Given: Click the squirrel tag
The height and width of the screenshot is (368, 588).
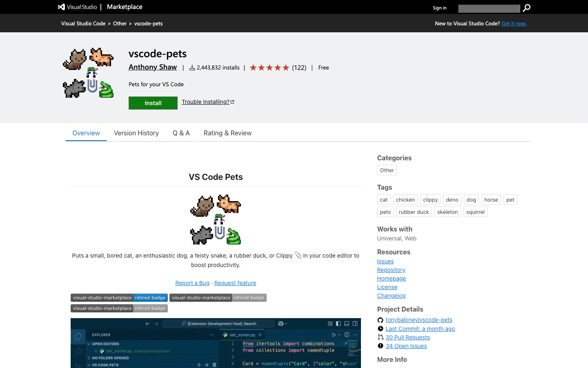Looking at the screenshot, I should (x=475, y=212).
